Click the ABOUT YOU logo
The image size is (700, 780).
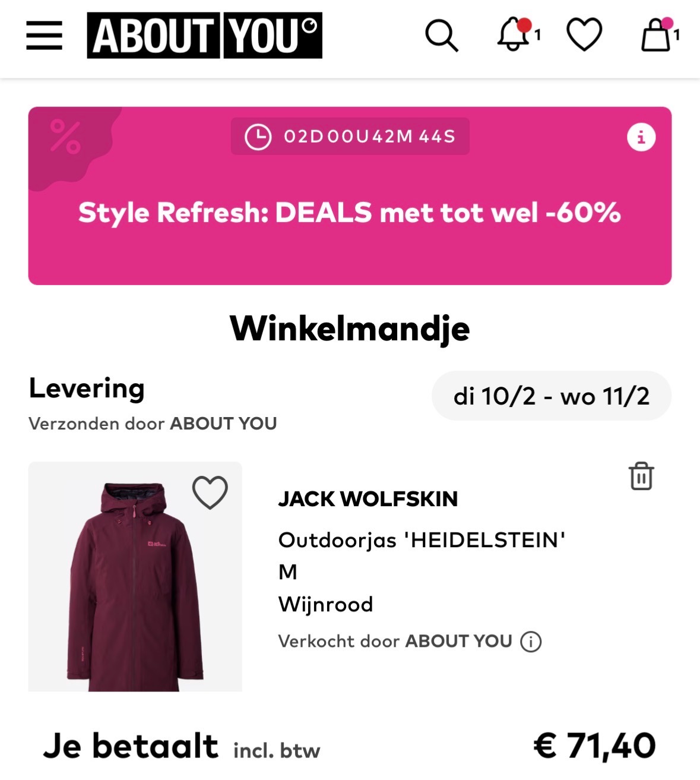coord(204,36)
